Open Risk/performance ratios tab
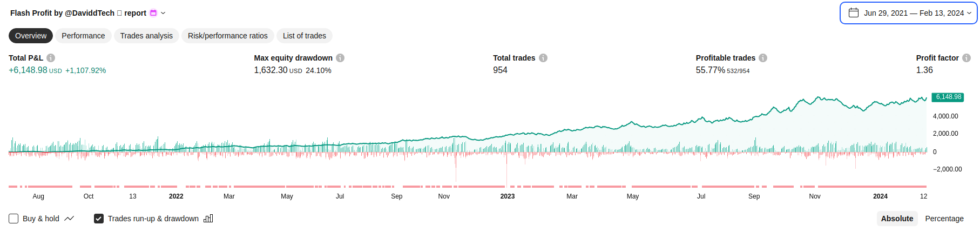Image resolution: width=980 pixels, height=231 pixels. pyautogui.click(x=227, y=36)
